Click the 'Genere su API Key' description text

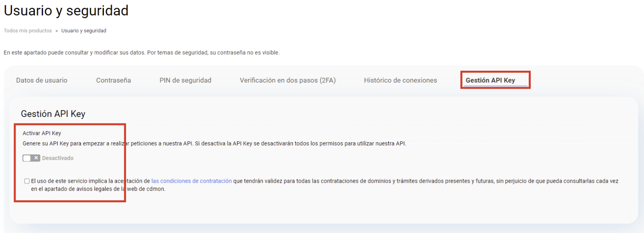pos(214,143)
